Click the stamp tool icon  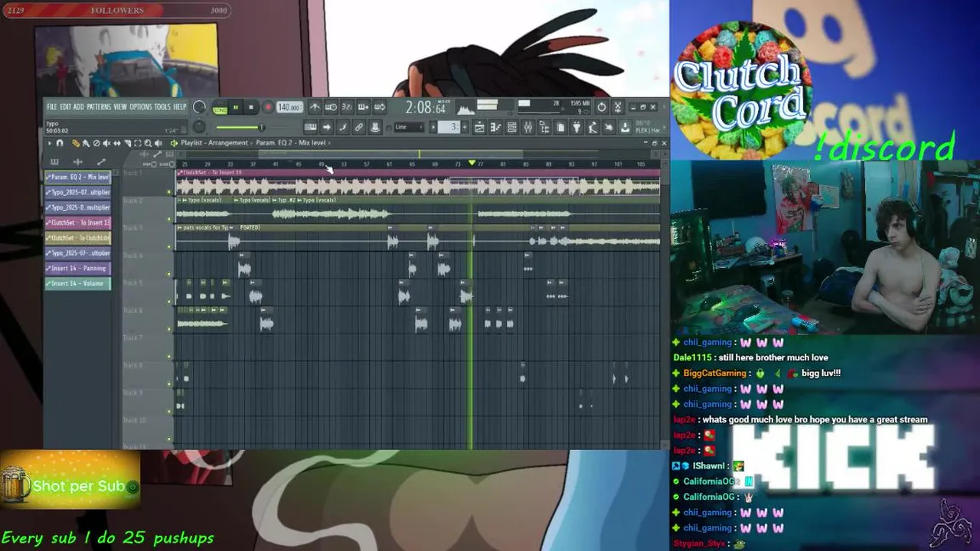coord(375,127)
